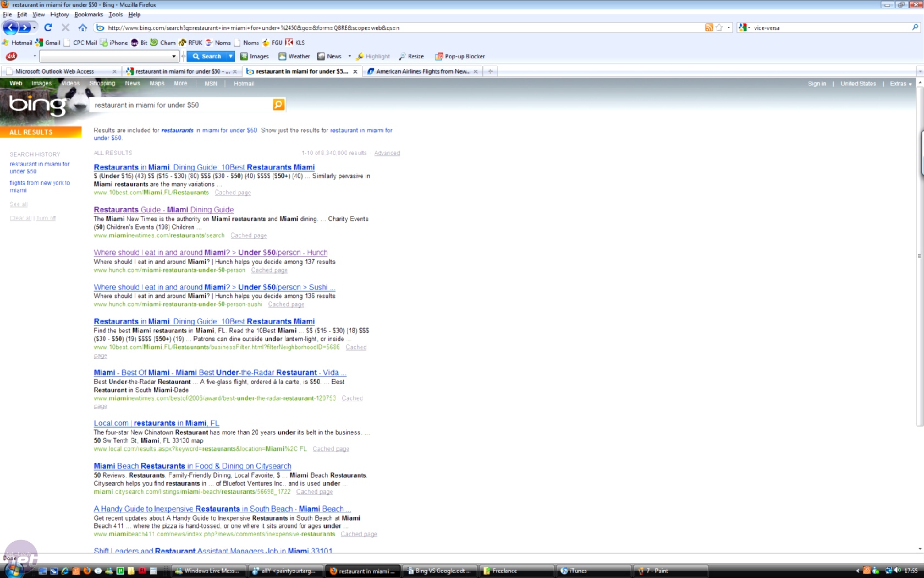Switch to American Airlines Flights tab
924x578 pixels.
422,71
